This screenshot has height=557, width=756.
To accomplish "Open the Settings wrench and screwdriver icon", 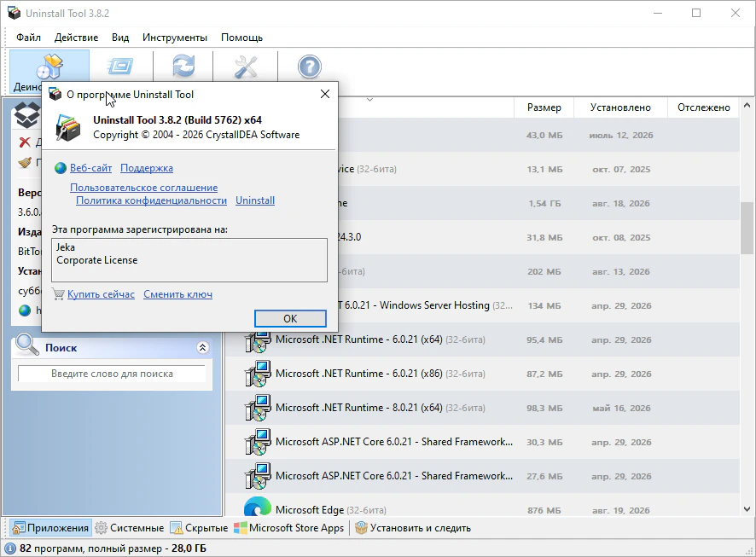I will 246,67.
